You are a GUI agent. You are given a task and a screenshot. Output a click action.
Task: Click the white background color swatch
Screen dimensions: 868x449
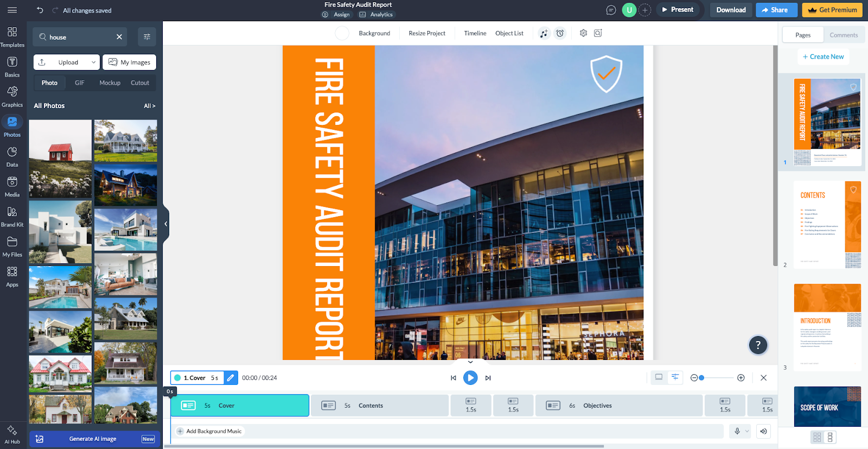[342, 34]
